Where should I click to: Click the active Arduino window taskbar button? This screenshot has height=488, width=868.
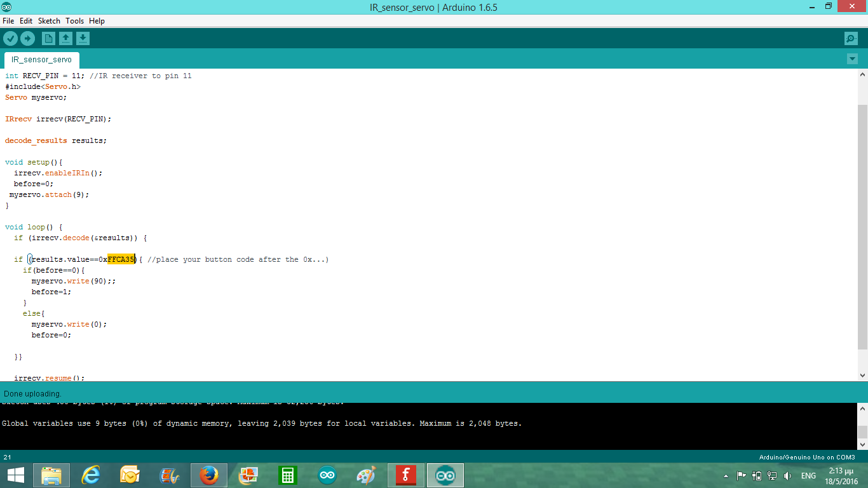tap(445, 475)
